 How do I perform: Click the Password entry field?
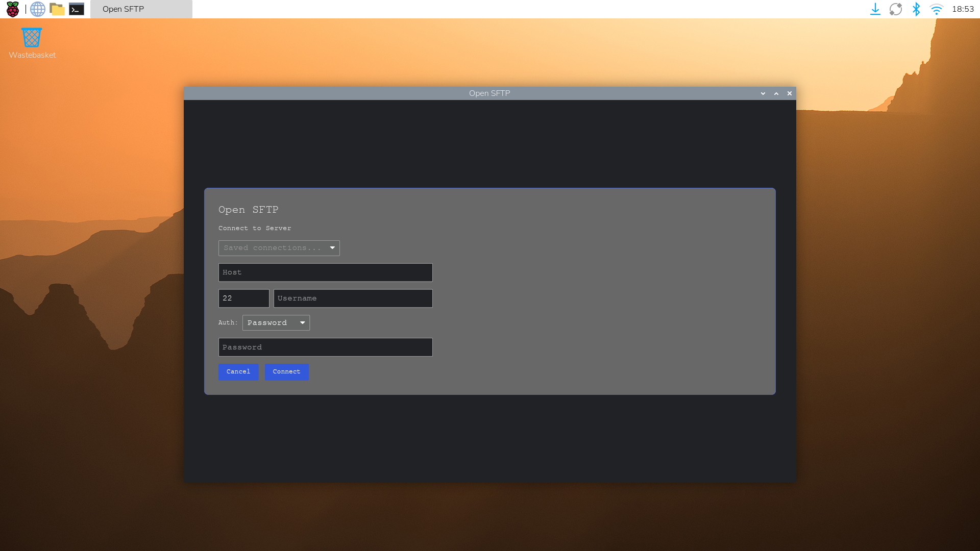(x=325, y=347)
